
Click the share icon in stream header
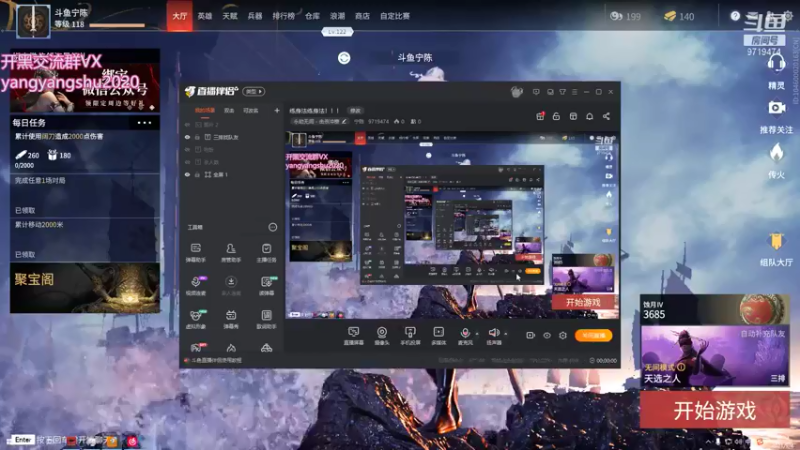tap(606, 116)
